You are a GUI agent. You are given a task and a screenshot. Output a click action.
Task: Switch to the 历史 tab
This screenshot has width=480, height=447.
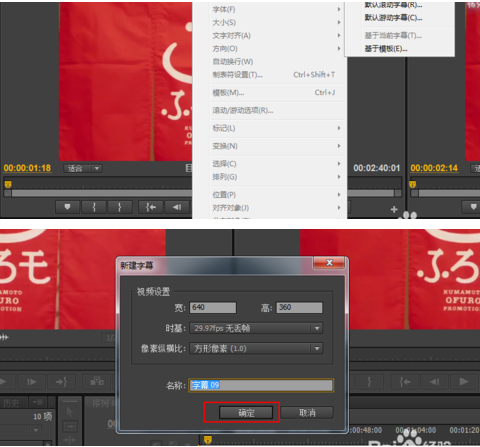click(11, 403)
